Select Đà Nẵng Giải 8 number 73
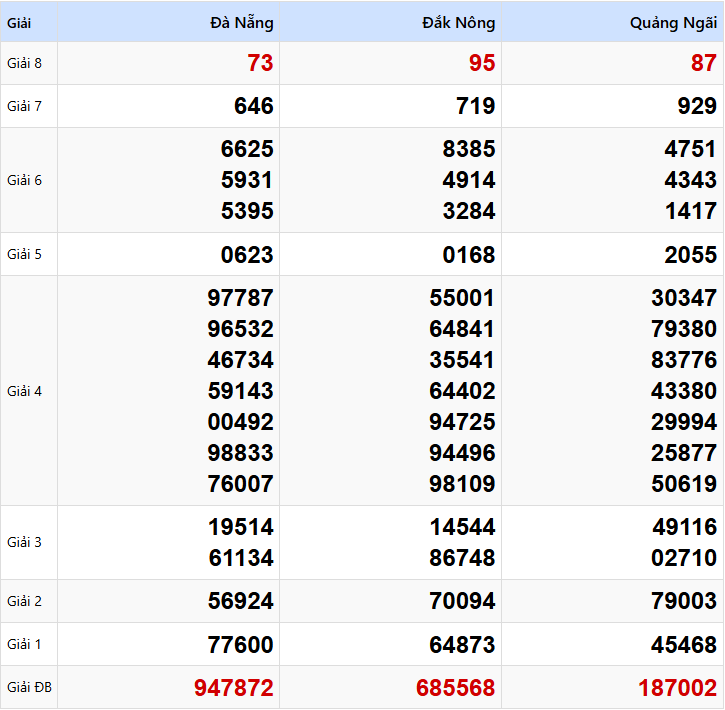The width and height of the screenshot is (725, 710). pyautogui.click(x=260, y=63)
